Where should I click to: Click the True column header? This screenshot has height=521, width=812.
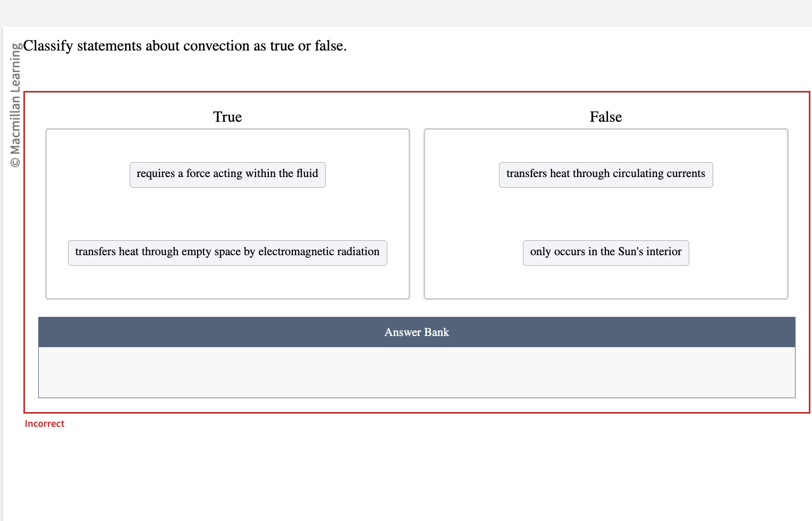tap(227, 116)
